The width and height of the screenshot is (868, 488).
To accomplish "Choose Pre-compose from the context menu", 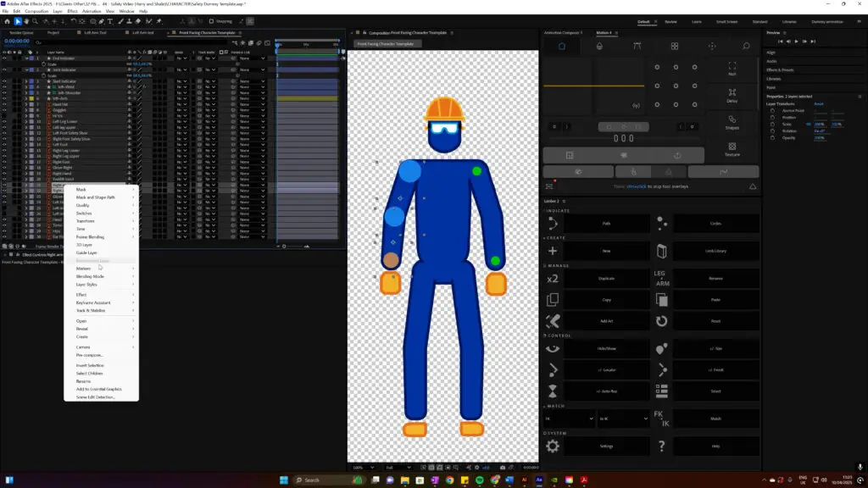I will [91, 356].
